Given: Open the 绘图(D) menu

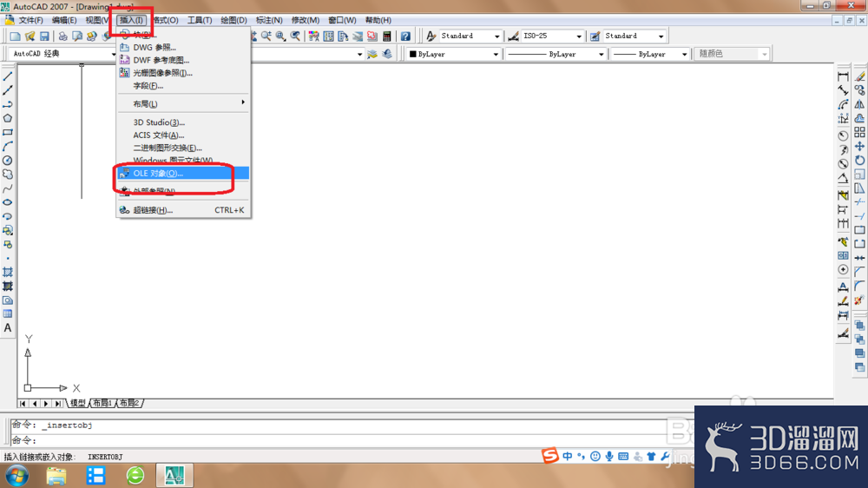Looking at the screenshot, I should [233, 20].
